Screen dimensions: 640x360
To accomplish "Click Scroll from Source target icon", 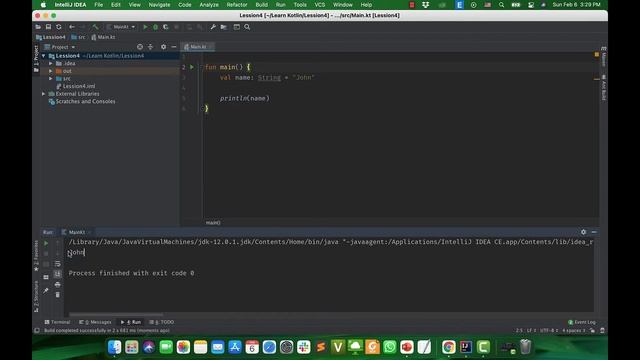I will (x=140, y=47).
